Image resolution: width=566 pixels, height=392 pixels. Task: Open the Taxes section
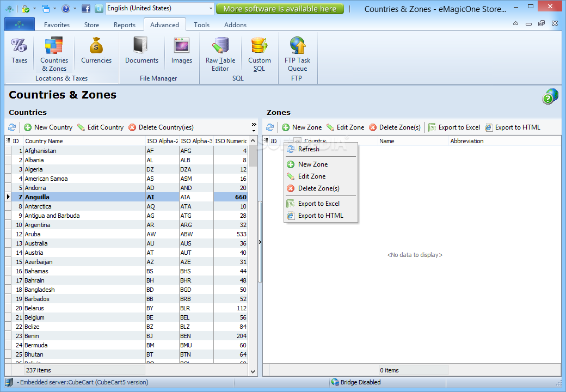19,51
